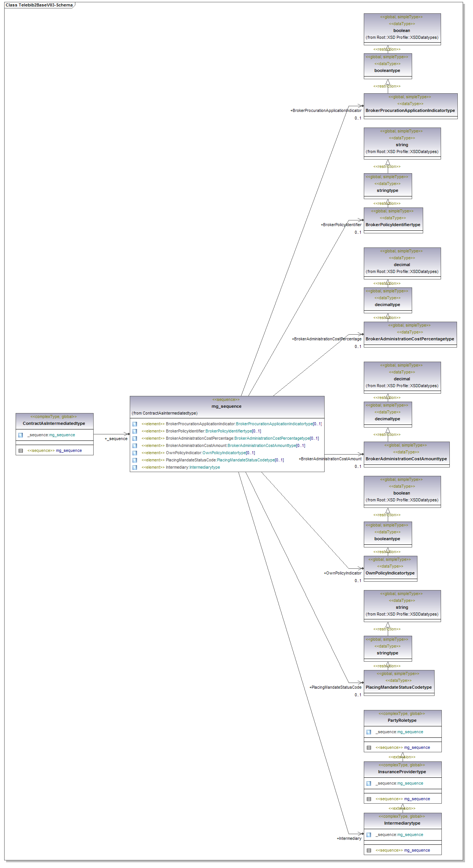
Task: Click the +_sequence association label
Action: (116, 439)
